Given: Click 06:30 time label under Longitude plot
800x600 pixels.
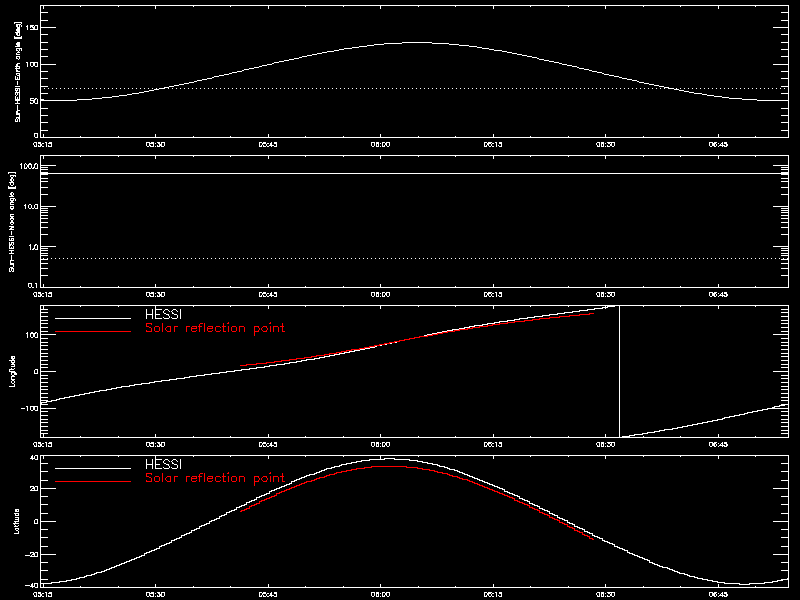Looking at the screenshot, I should 605,444.
